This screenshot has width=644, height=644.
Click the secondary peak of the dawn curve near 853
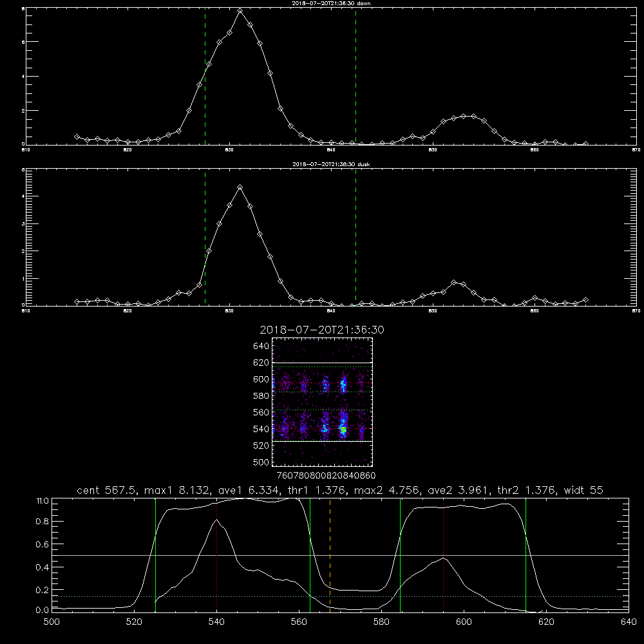pyautogui.click(x=463, y=116)
